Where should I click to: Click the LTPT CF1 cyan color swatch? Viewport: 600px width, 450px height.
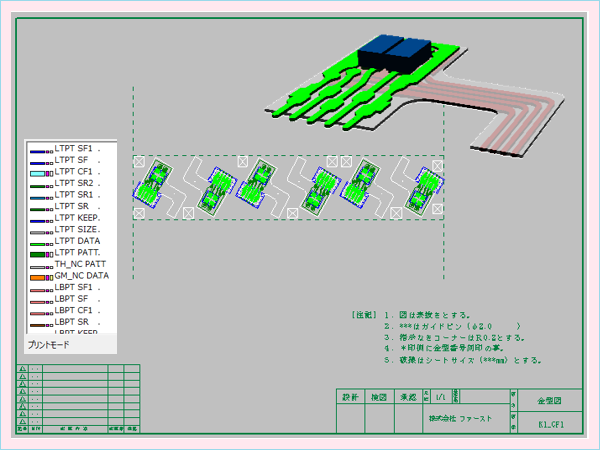[x=40, y=172]
